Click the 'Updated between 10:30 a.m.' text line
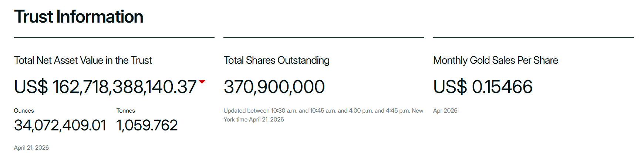Viewport: 644px width, 153px height. 323,111
